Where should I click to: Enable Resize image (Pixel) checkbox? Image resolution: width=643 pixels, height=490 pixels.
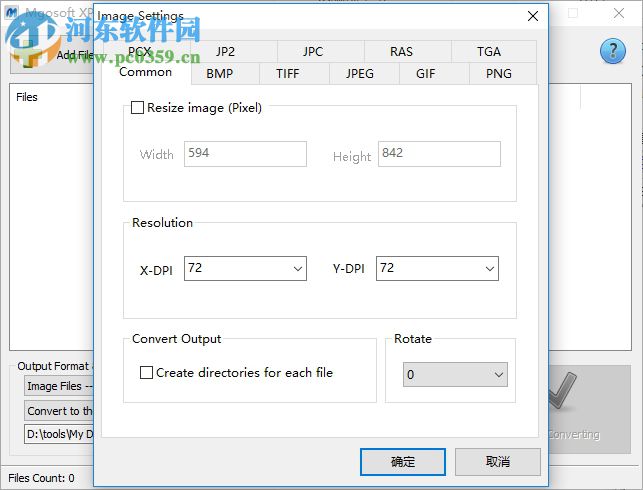point(137,108)
